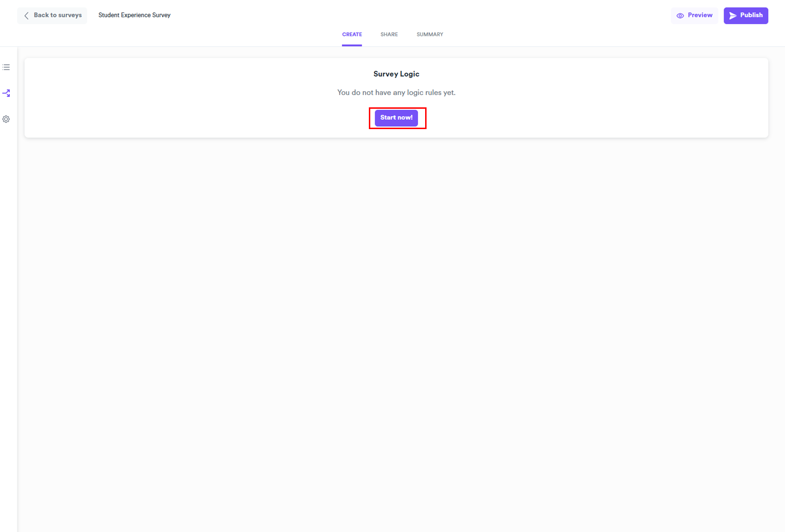Viewport: 785px width, 532px height.
Task: Open the SUMMARY tab
Action: tap(429, 35)
